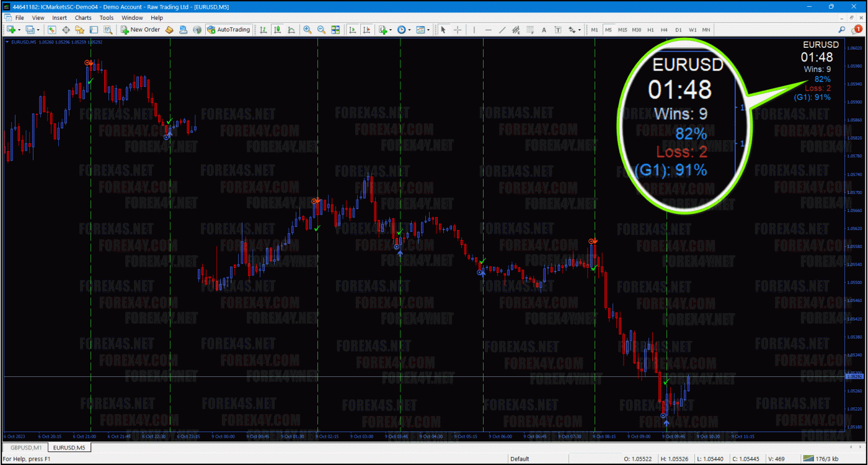Select the Crosshair tool
Image resolution: width=868 pixels, height=465 pixels.
point(457,29)
